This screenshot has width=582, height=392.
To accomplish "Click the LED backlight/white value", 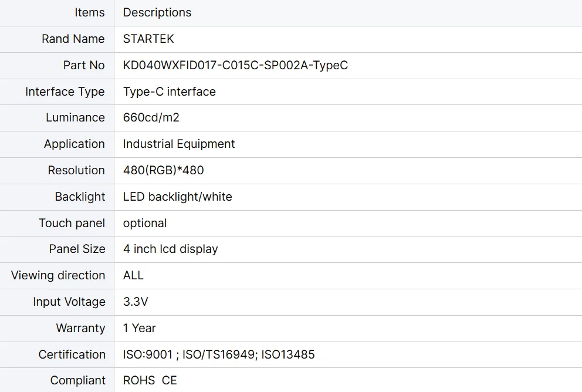I will [177, 197].
